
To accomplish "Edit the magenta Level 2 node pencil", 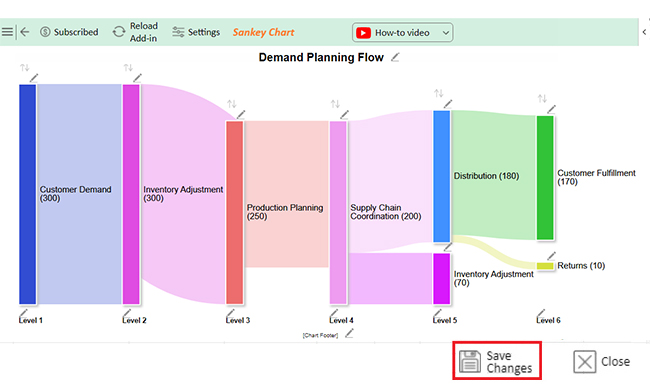I will pos(138,78).
